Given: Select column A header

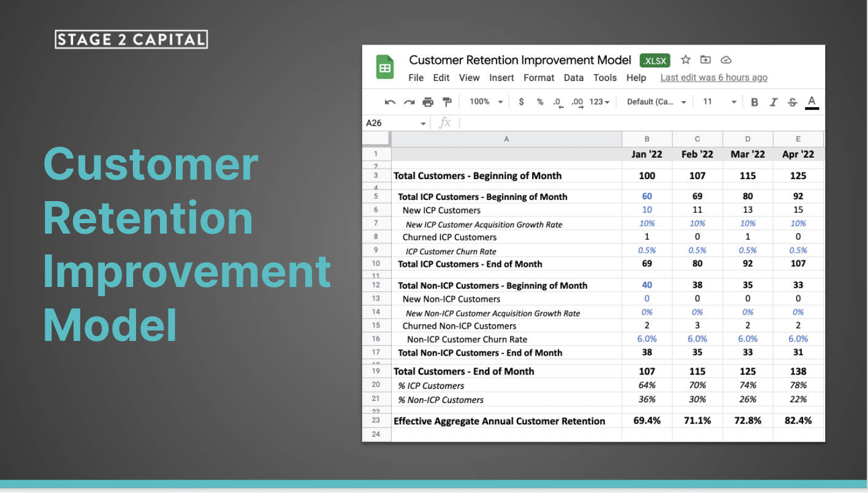Looking at the screenshot, I should 506,139.
